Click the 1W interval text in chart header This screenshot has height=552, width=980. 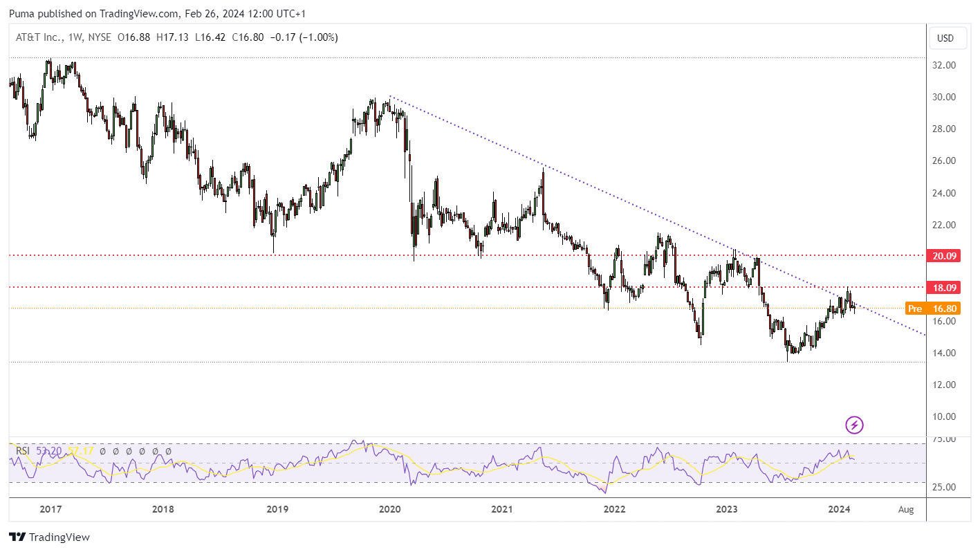(x=74, y=37)
